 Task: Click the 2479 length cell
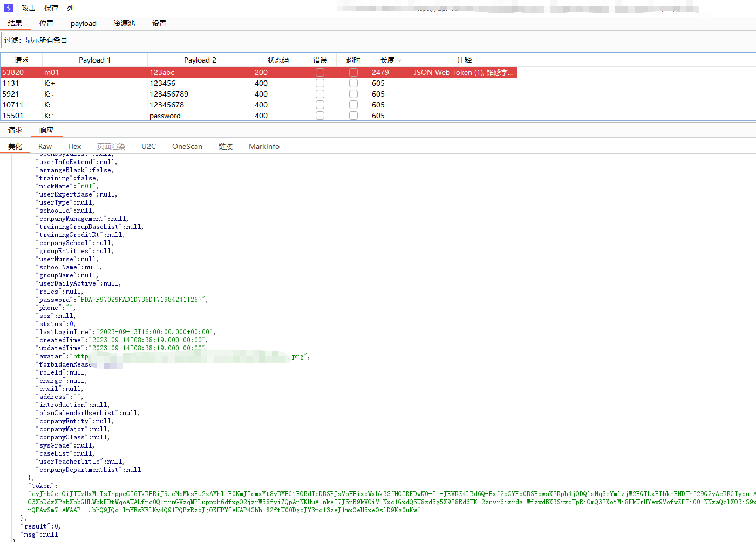[x=391, y=72]
